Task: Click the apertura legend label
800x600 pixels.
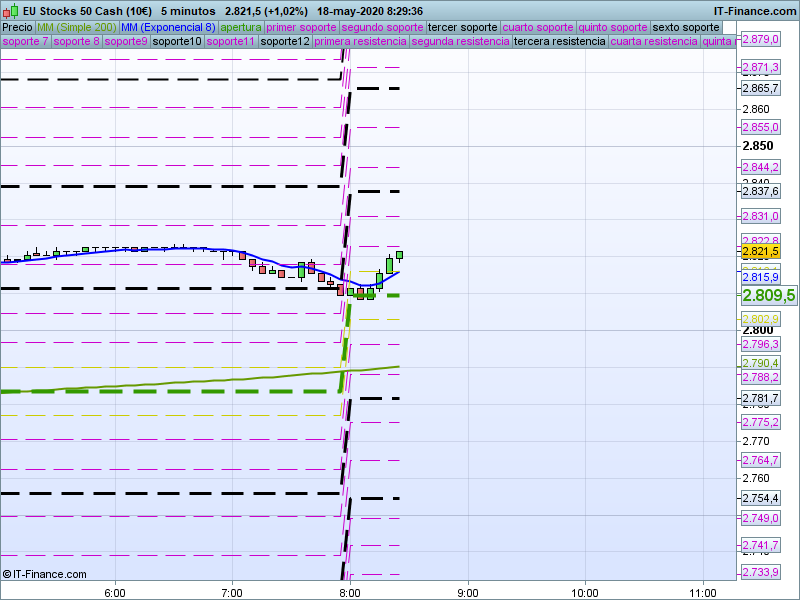Action: 241,27
